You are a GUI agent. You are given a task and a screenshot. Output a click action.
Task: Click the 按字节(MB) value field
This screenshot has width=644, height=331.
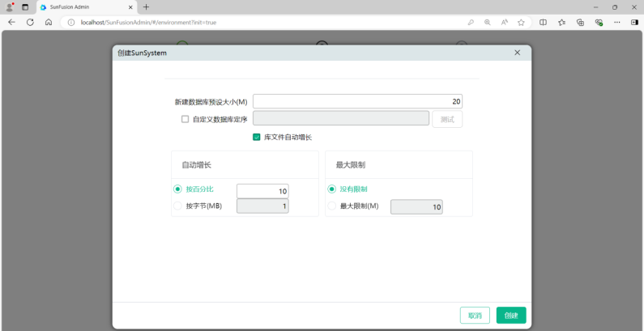pyautogui.click(x=262, y=206)
